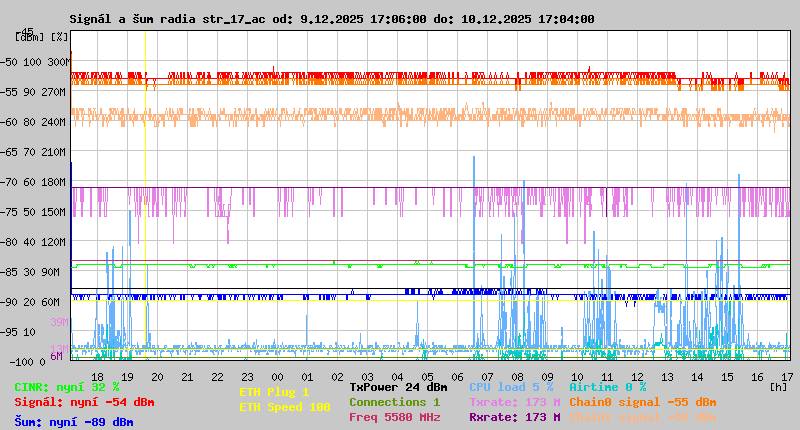This screenshot has width=800, height=430.
Task: Click the 12 hour mark on time axis
Action: click(637, 376)
